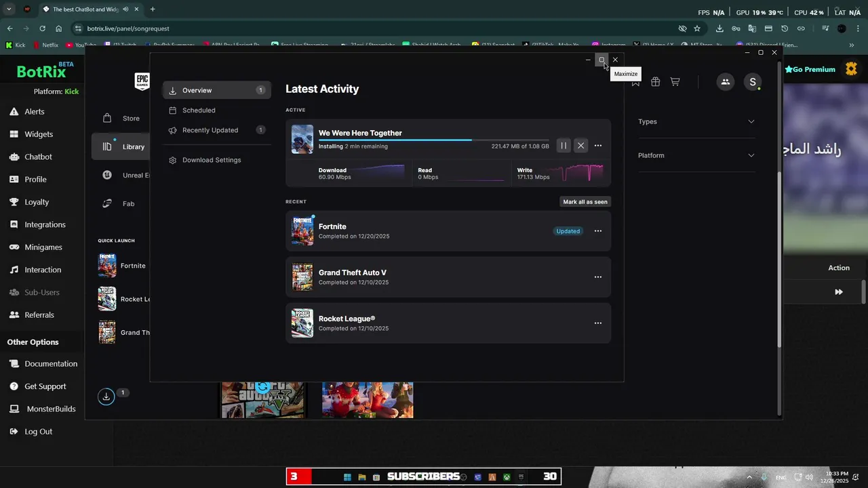The height and width of the screenshot is (488, 868).
Task: Select the Overview tab in downloads
Action: (x=216, y=90)
